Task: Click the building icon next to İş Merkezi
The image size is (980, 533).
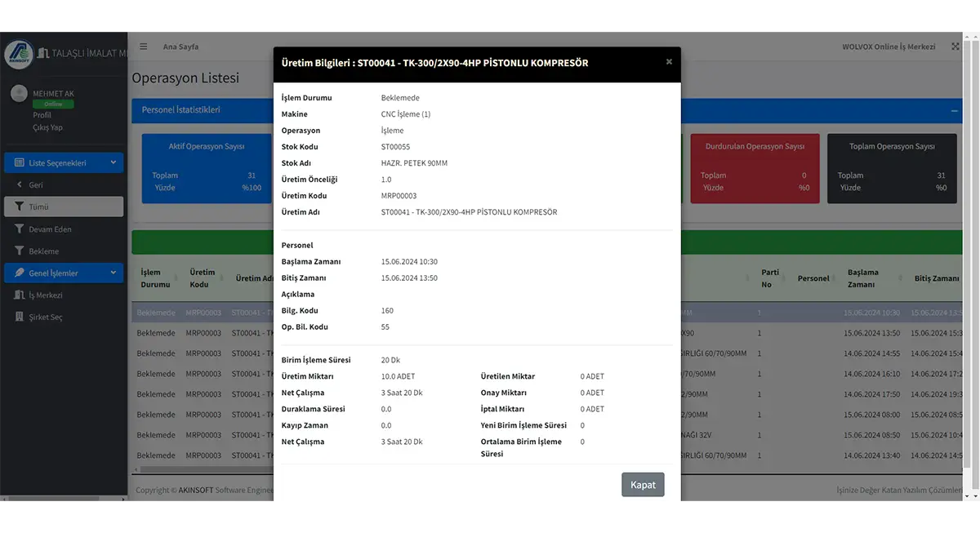Action: [20, 295]
